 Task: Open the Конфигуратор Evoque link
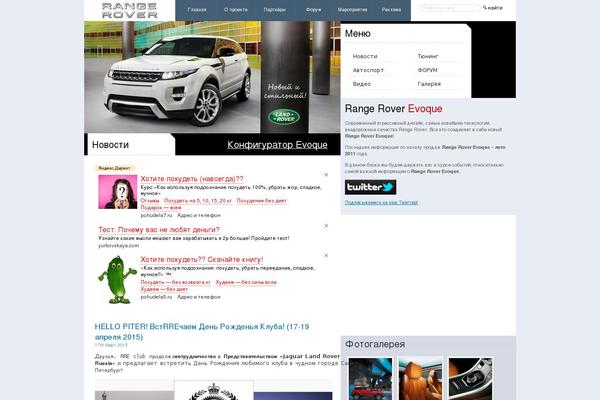pyautogui.click(x=277, y=145)
